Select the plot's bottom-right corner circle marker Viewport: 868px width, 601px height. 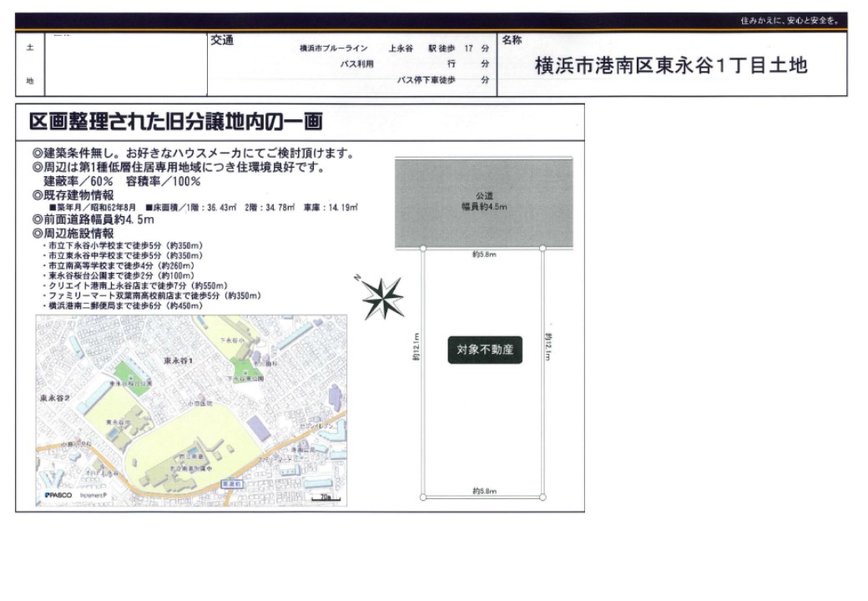[542, 497]
